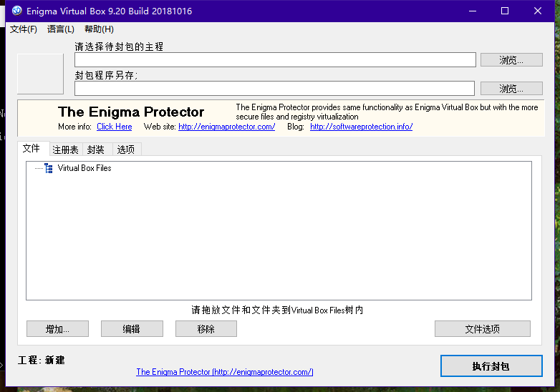The image size is (560, 392).
Task: Switch to the 选项 tab
Action: pyautogui.click(x=126, y=150)
